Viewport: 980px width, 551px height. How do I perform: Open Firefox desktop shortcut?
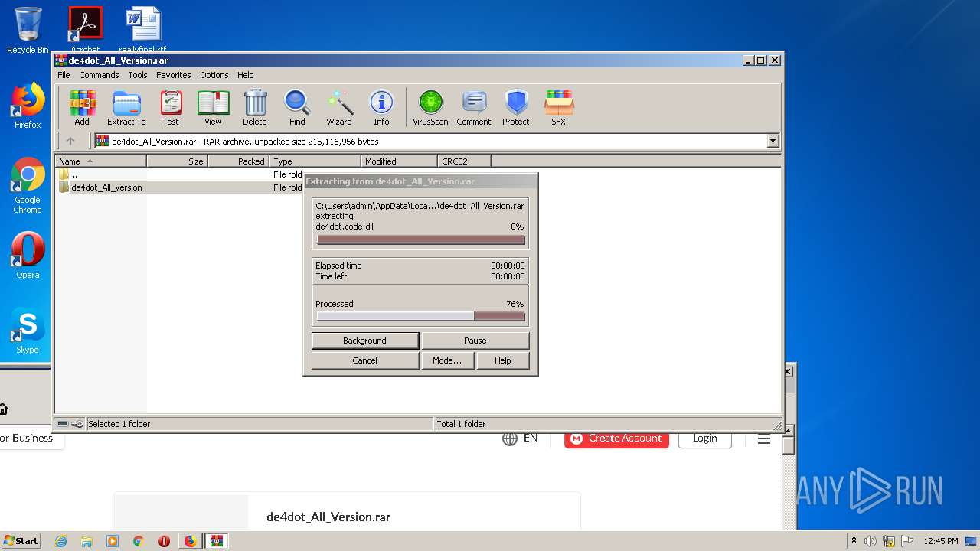[28, 106]
